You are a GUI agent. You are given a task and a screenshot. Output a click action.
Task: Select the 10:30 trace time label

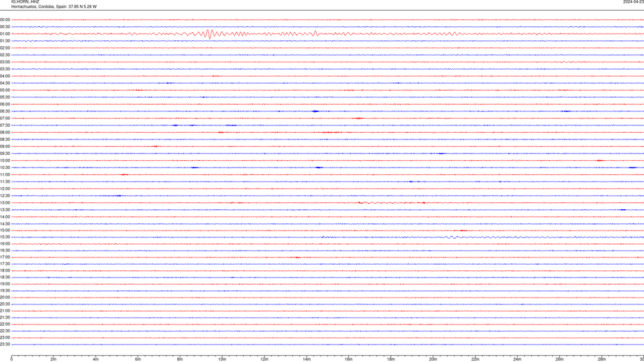5,168
